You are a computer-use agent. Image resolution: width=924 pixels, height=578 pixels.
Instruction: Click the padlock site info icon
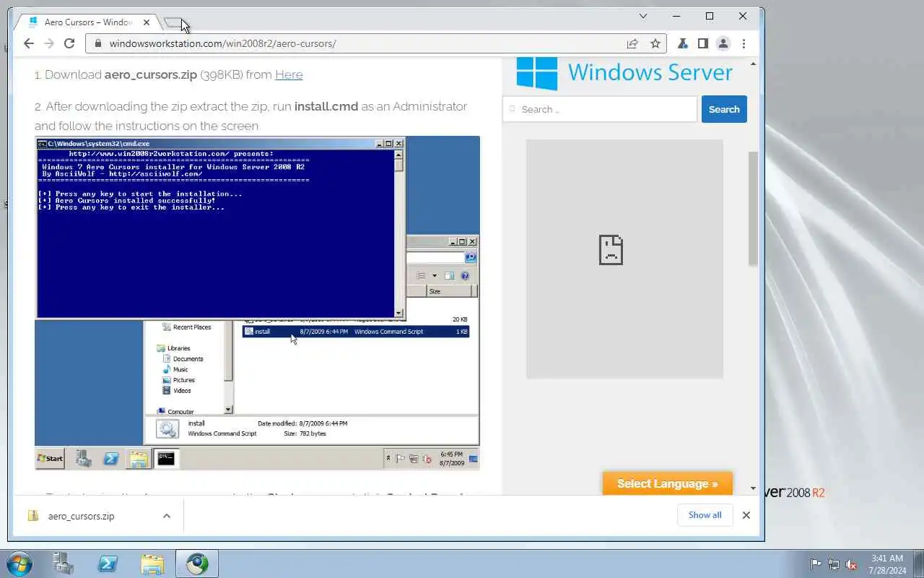point(99,43)
